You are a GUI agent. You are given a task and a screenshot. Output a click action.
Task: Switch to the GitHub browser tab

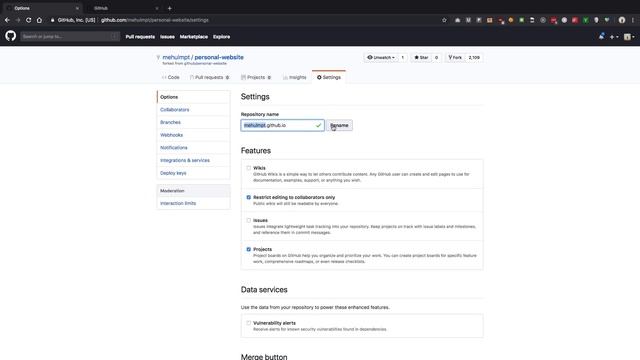click(122, 8)
